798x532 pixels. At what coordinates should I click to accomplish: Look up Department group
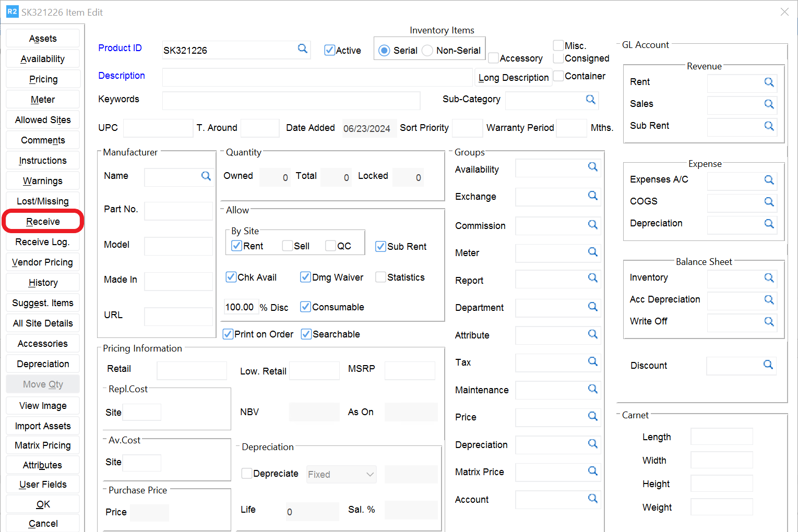[592, 307]
